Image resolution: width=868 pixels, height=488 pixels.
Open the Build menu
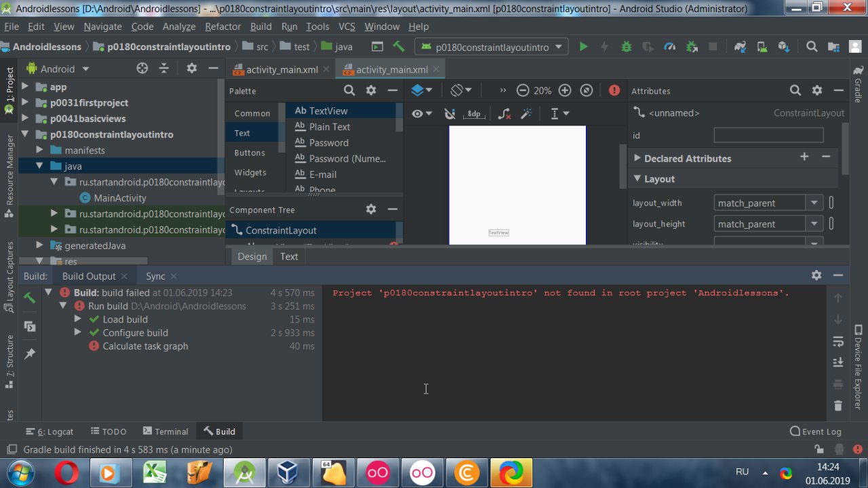point(260,26)
